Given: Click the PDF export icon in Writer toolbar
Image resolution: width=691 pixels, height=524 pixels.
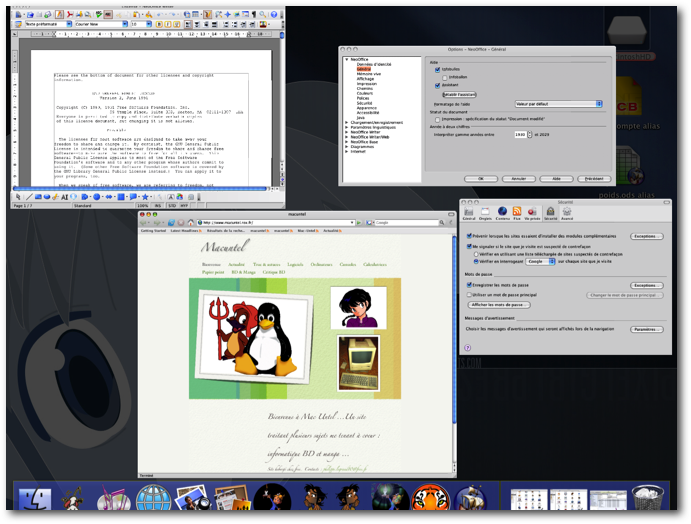Looking at the screenshot, I should [70, 15].
